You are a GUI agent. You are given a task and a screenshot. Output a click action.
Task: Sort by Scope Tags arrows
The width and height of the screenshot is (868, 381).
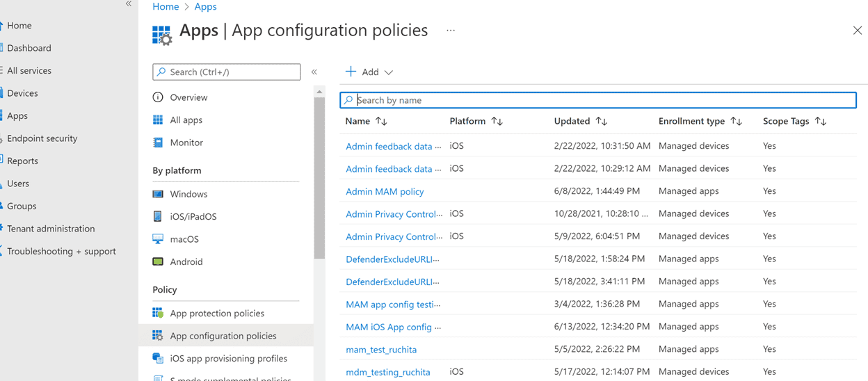[x=821, y=121]
